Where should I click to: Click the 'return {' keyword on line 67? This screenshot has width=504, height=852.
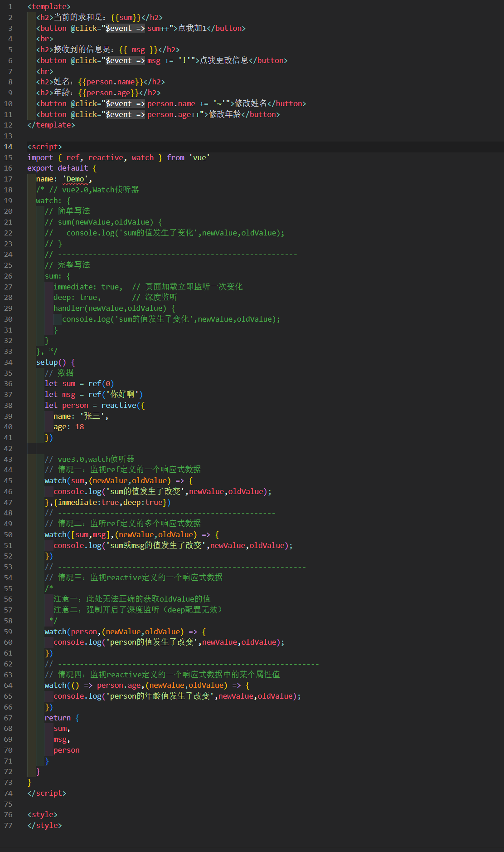coord(62,718)
